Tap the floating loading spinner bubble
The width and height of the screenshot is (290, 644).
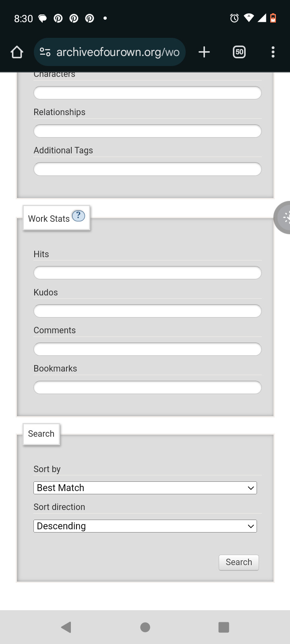click(282, 217)
